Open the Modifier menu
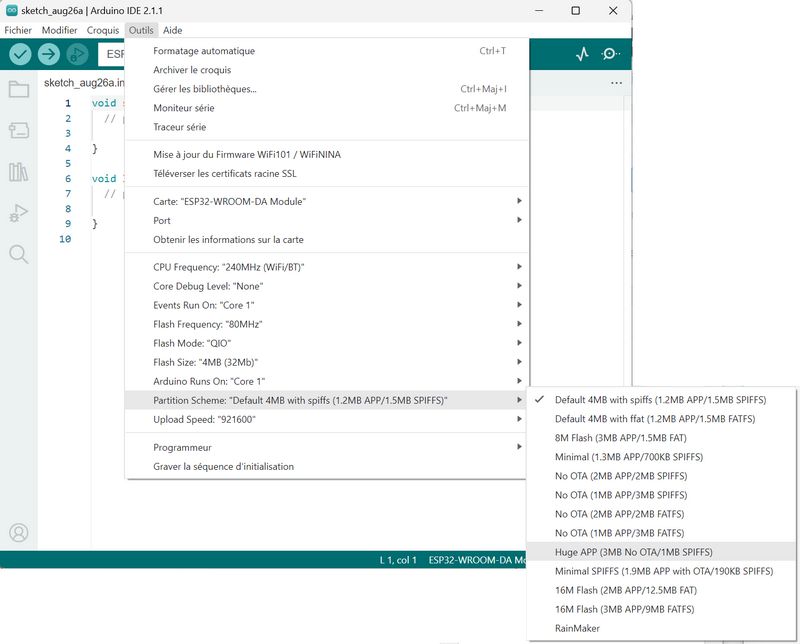The width and height of the screenshot is (800, 644). click(x=60, y=30)
